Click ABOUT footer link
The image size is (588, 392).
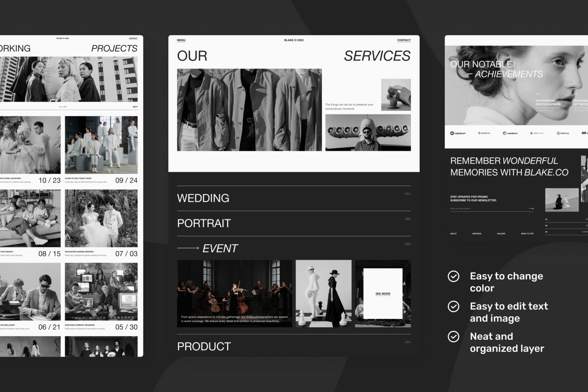(x=453, y=234)
